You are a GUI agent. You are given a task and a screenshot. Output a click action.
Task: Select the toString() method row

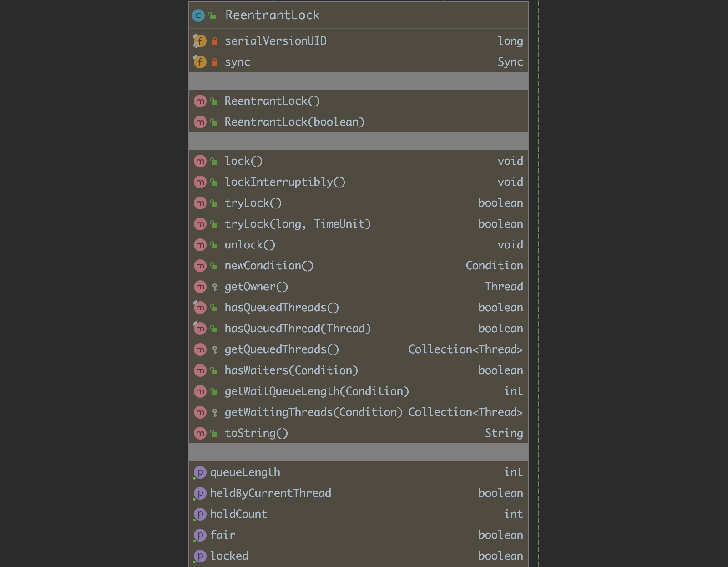pos(359,433)
